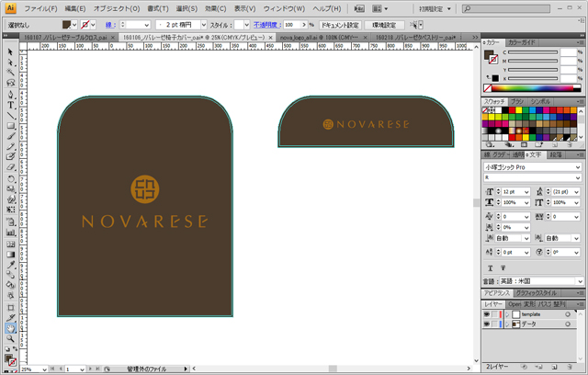The width and height of the screenshot is (588, 375).
Task: Expand the データ layer triangle
Action: click(507, 324)
